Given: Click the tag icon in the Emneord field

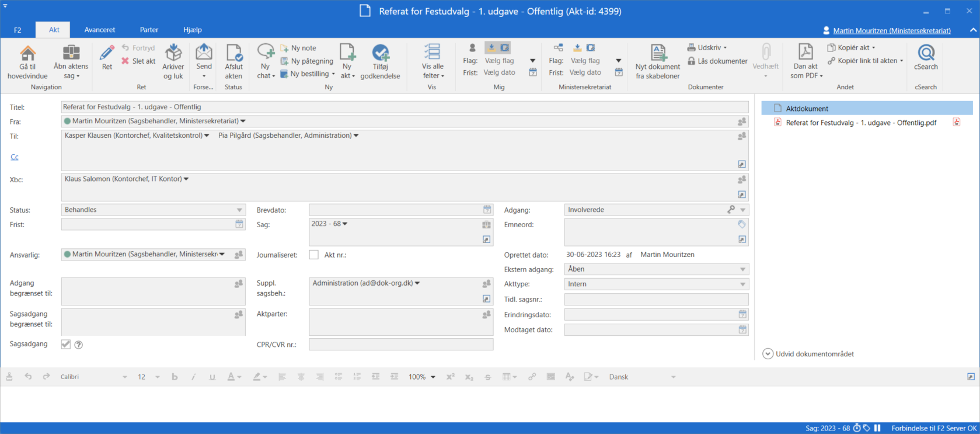Looking at the screenshot, I should point(742,224).
